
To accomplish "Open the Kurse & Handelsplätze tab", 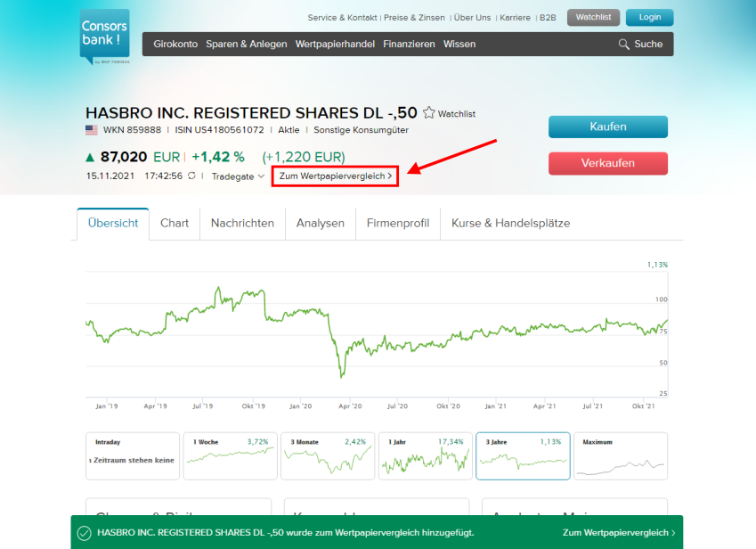I will (x=510, y=224).
